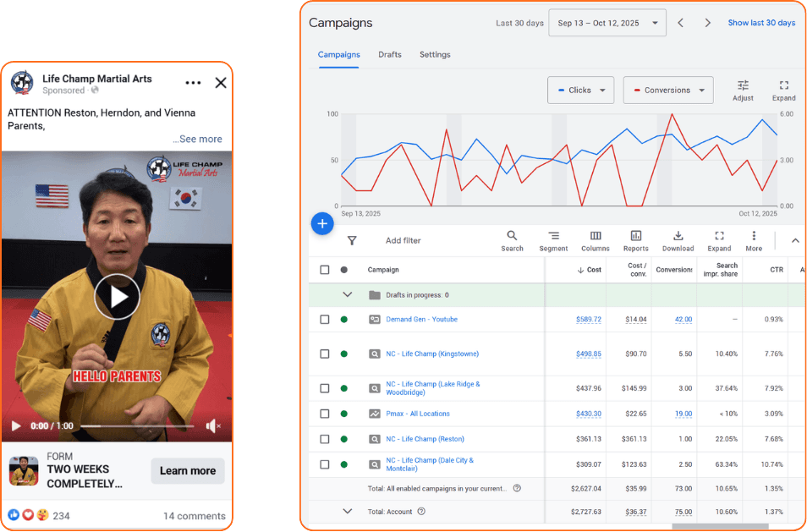Click the status column header dot

click(343, 270)
